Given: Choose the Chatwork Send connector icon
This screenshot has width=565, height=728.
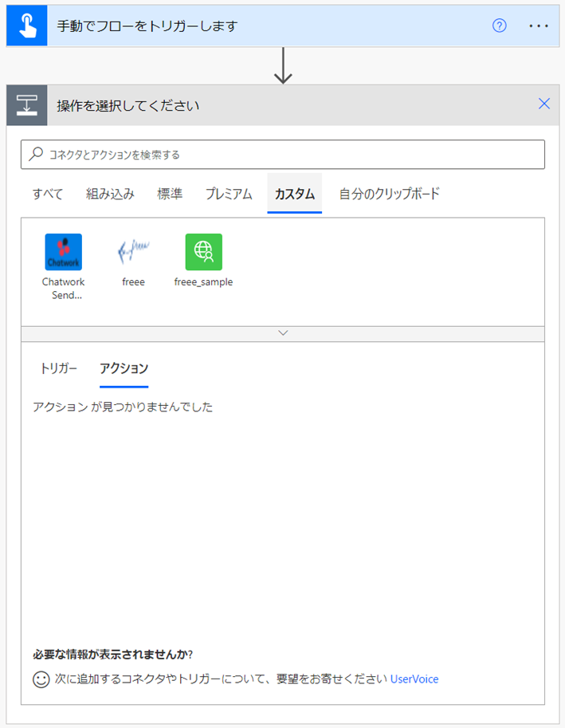Looking at the screenshot, I should coord(64,252).
